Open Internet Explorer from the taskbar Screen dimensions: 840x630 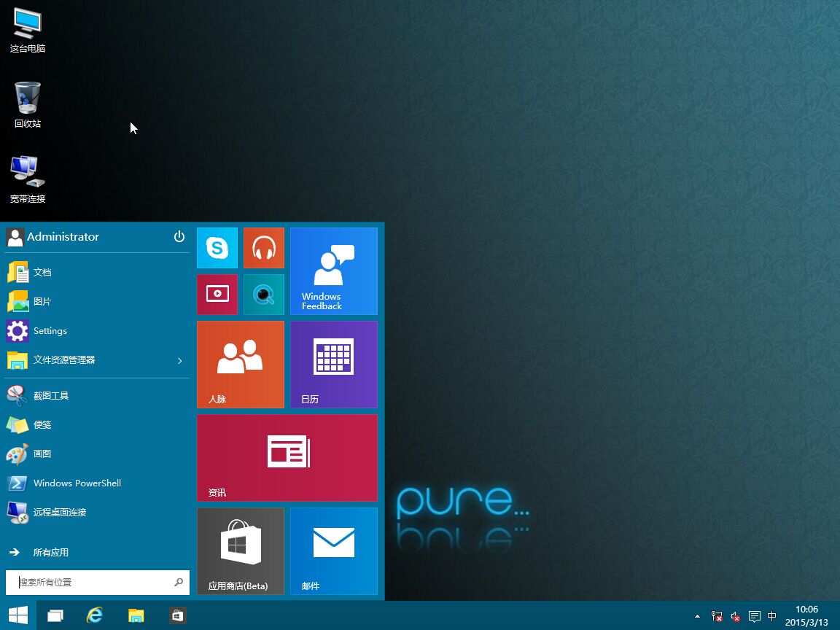tap(95, 615)
